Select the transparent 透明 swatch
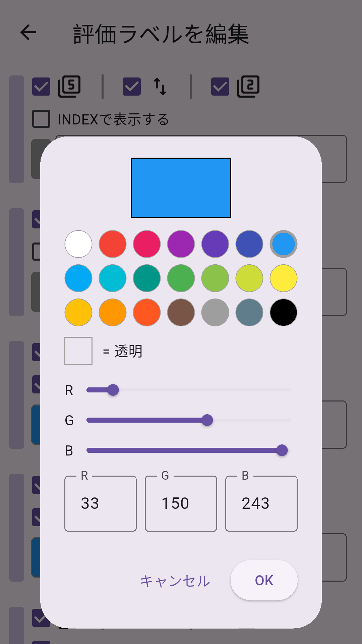 pos(78,350)
